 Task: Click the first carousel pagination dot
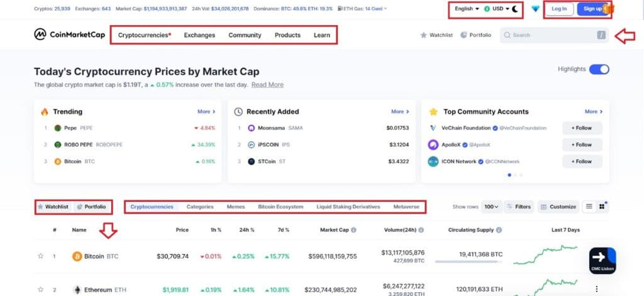pyautogui.click(x=509, y=175)
